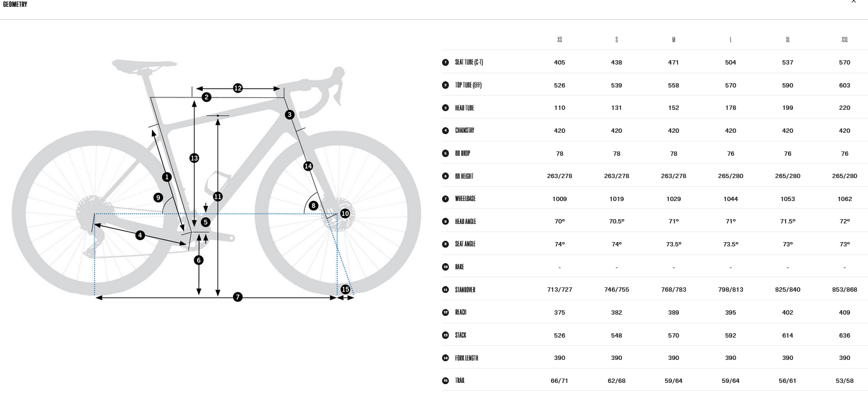Image resolution: width=868 pixels, height=404 pixels.
Task: Click the Geometry heading text
Action: pyautogui.click(x=15, y=4)
